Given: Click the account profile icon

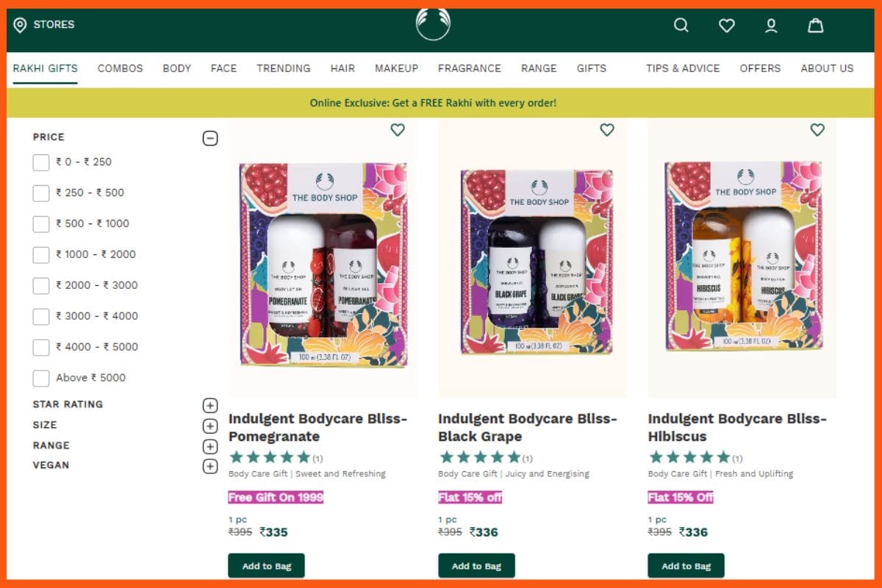Looking at the screenshot, I should (771, 25).
